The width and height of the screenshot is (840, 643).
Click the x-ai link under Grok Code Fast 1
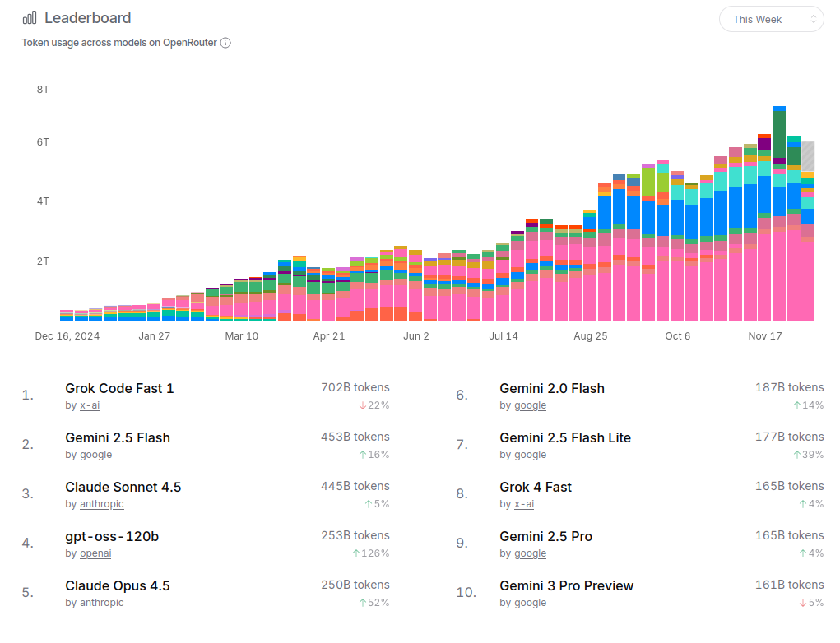click(90, 405)
